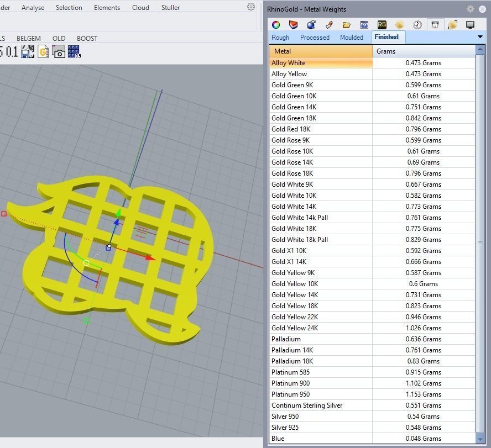Close the Metal Weights panel

point(483,9)
